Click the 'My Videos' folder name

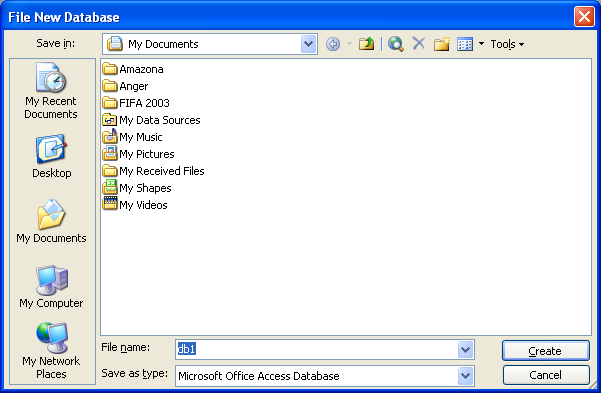click(143, 205)
